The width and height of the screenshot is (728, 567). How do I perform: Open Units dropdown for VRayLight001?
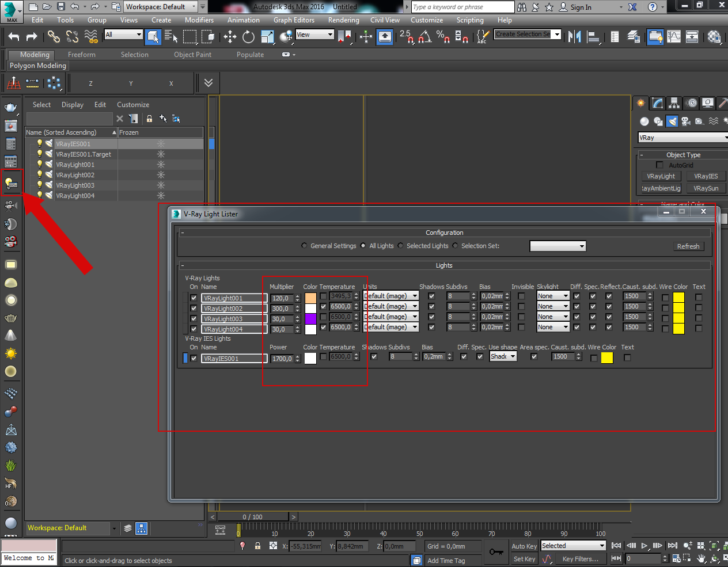tap(391, 296)
